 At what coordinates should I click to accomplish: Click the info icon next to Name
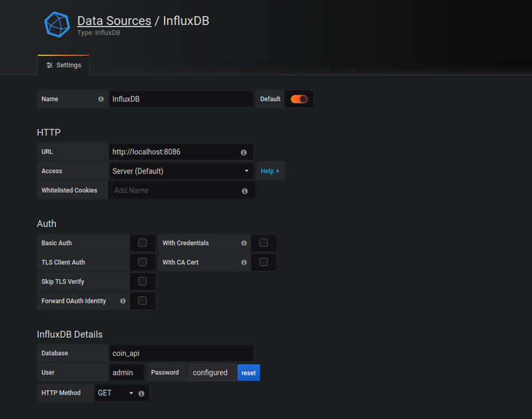coord(101,99)
